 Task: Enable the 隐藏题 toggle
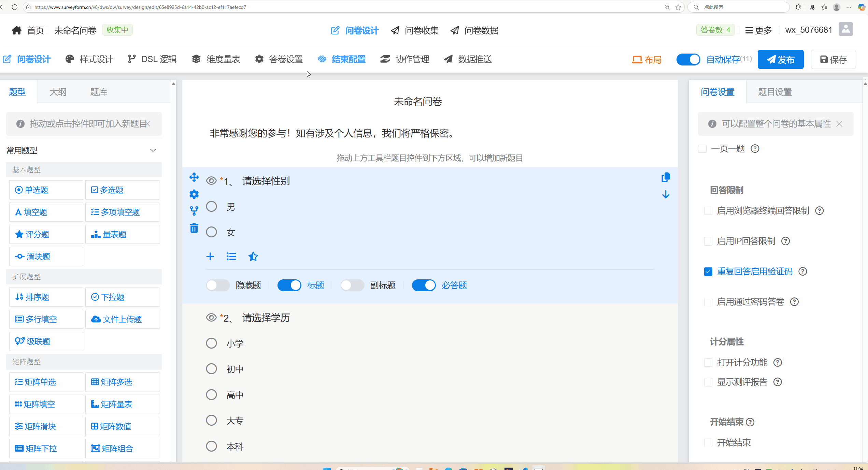pos(218,285)
